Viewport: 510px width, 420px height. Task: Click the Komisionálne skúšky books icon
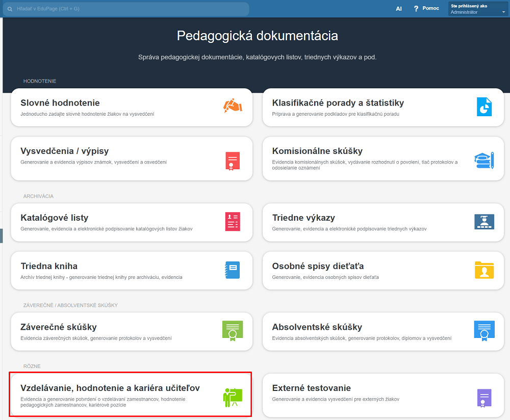tap(483, 161)
